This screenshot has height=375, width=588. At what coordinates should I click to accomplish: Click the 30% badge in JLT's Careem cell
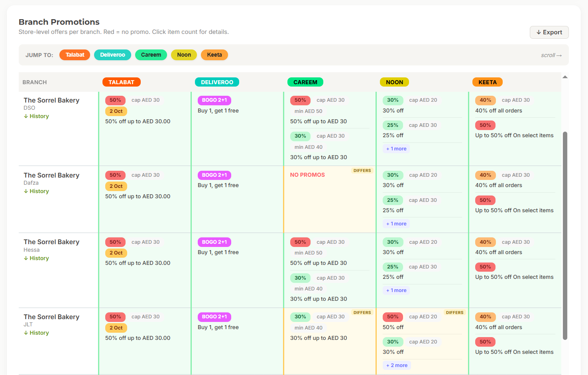click(300, 317)
